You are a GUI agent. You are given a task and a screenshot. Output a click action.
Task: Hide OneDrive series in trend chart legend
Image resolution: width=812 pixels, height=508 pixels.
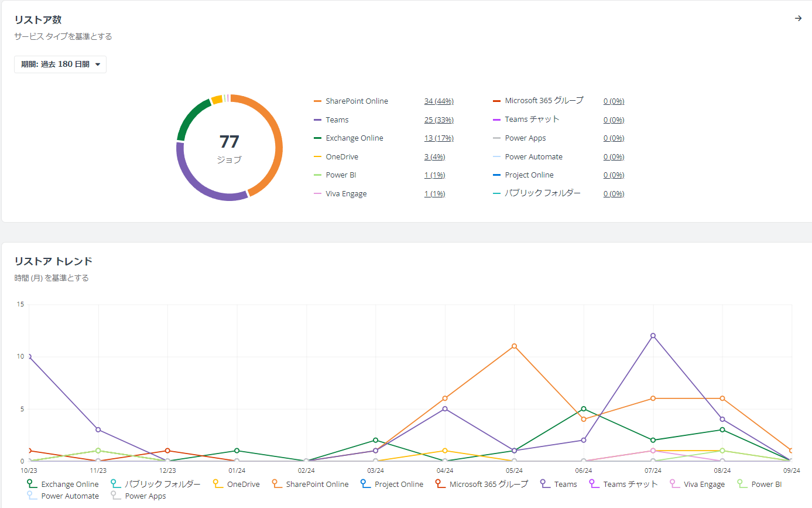pyautogui.click(x=236, y=484)
